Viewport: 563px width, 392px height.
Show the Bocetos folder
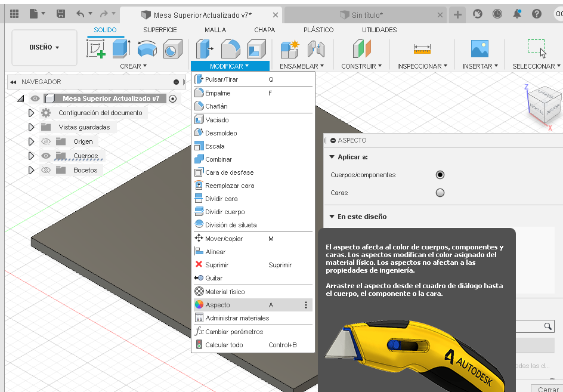pyautogui.click(x=46, y=170)
